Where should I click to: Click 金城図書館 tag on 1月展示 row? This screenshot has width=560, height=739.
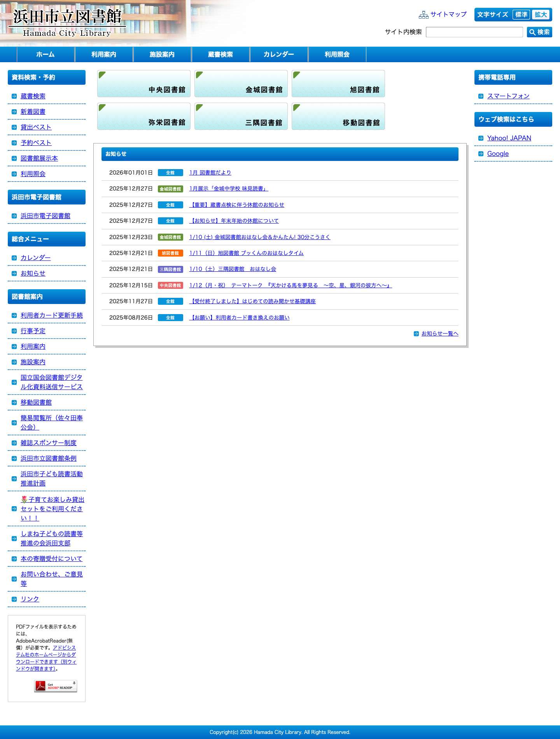click(170, 189)
